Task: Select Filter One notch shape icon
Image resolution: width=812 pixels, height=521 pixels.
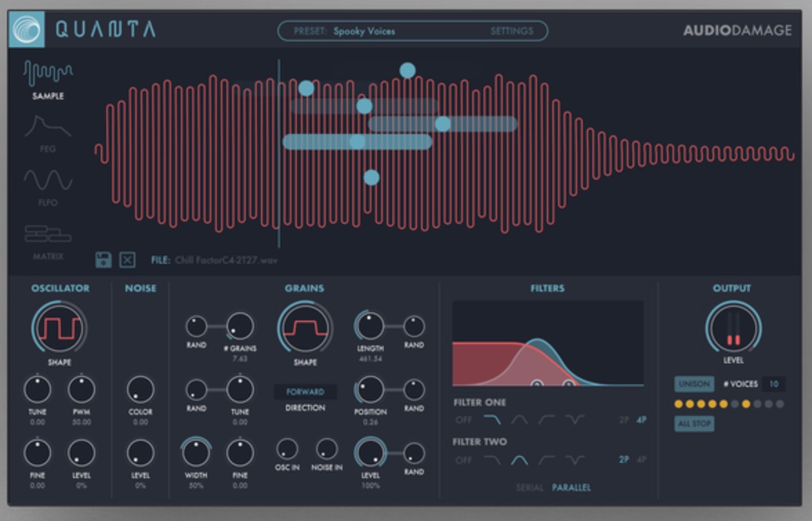Action: (x=574, y=419)
